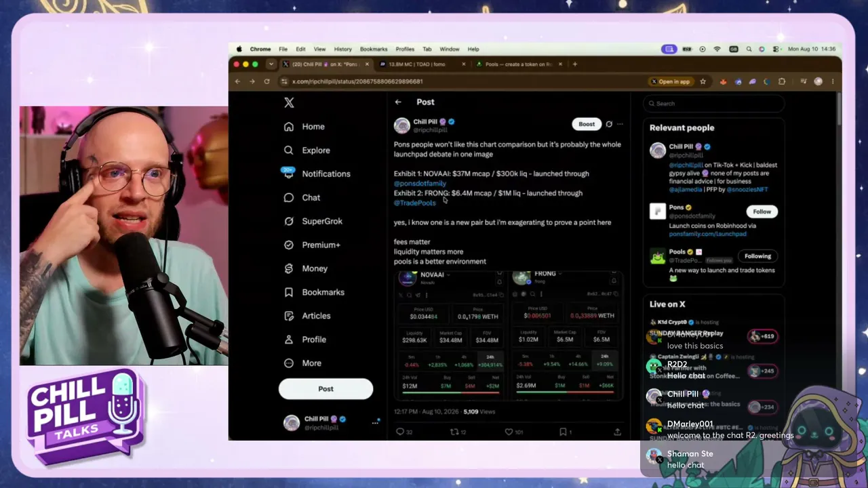Open Premium+ in the sidebar
Image resolution: width=868 pixels, height=488 pixels.
coord(313,245)
